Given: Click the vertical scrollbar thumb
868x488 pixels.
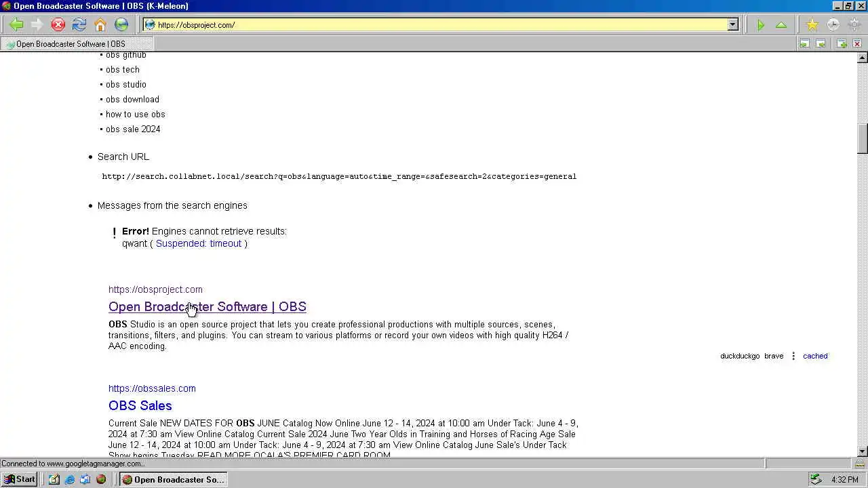Looking at the screenshot, I should pyautogui.click(x=863, y=139).
